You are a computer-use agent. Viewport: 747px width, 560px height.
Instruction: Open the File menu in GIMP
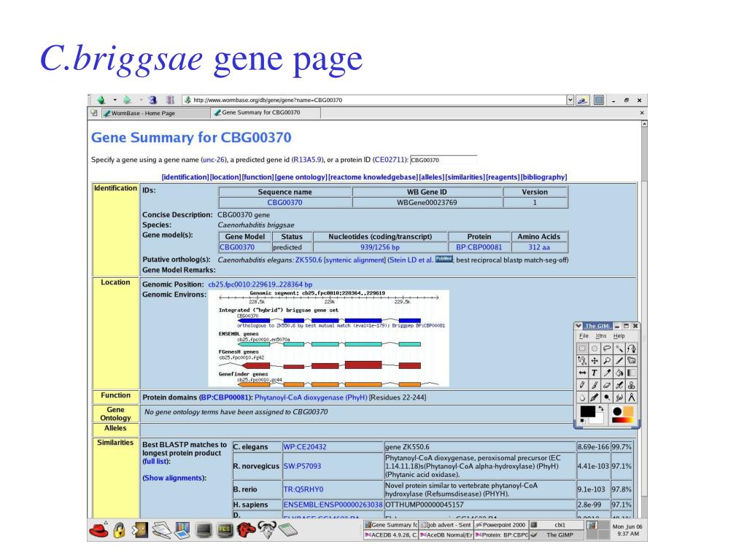584,335
